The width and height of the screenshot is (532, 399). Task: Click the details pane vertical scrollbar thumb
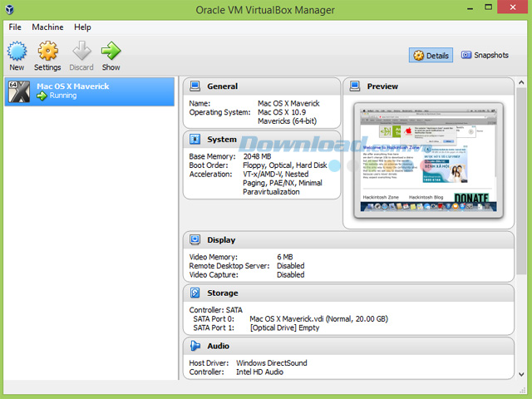click(x=521, y=181)
